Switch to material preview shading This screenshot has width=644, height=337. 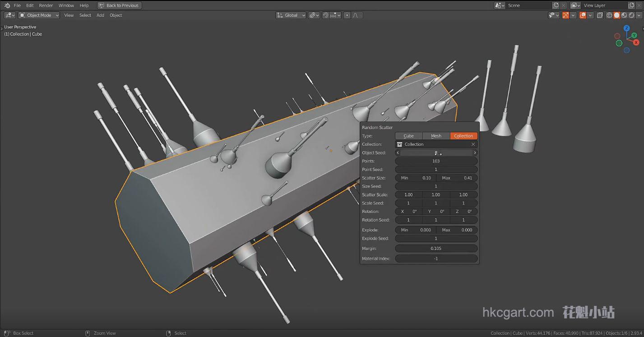click(624, 15)
